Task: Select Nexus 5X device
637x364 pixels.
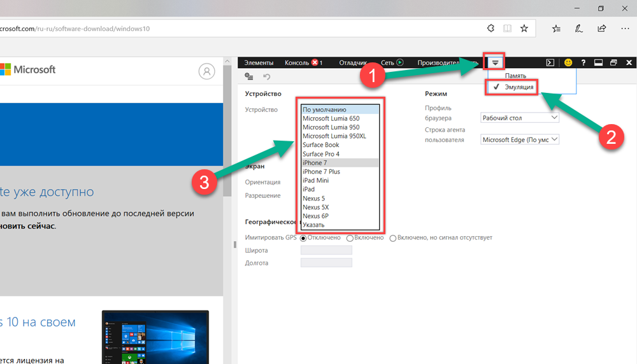Action: [x=340, y=207]
